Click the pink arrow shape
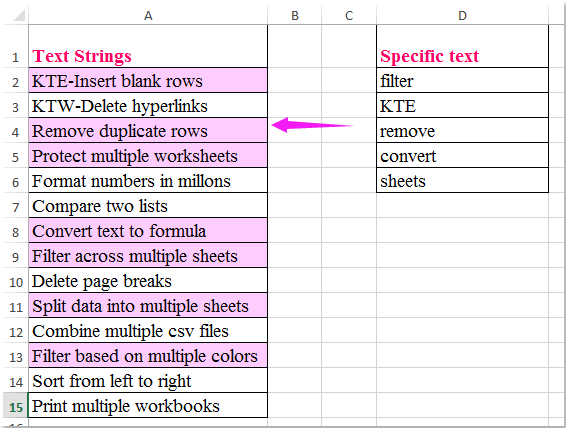 click(x=312, y=125)
